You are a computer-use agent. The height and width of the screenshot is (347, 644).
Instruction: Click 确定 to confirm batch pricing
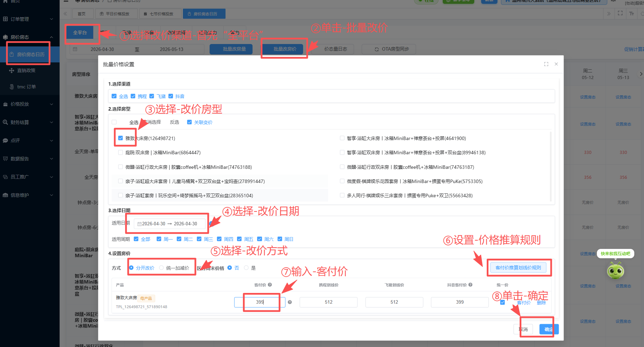548,329
